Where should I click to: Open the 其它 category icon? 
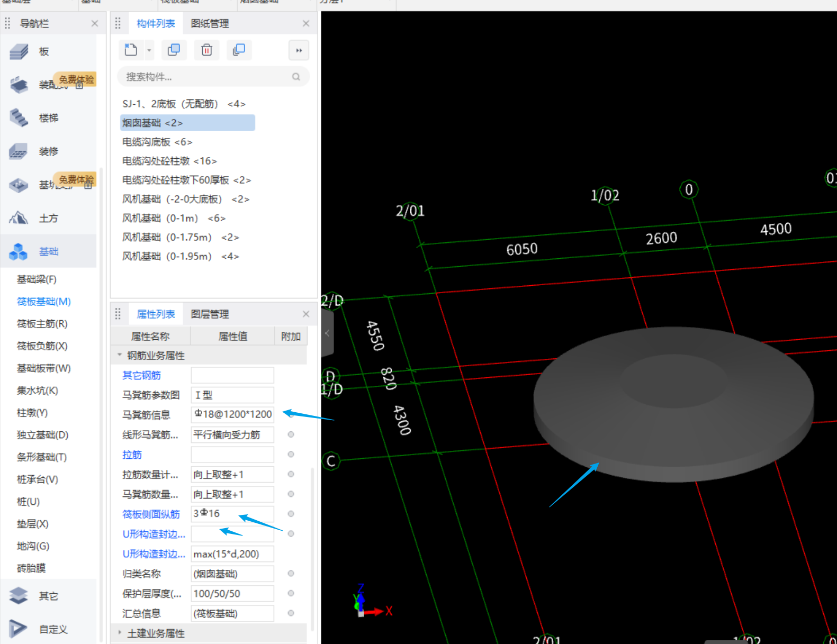pyautogui.click(x=19, y=596)
